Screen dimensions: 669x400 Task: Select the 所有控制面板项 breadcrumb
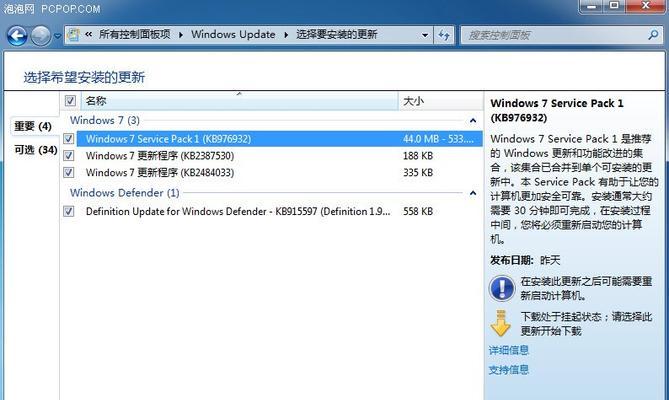(134, 35)
